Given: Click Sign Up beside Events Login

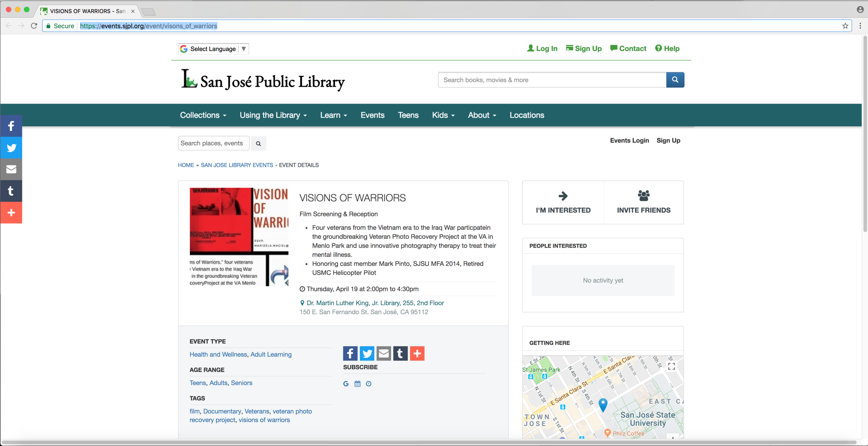Looking at the screenshot, I should point(668,140).
